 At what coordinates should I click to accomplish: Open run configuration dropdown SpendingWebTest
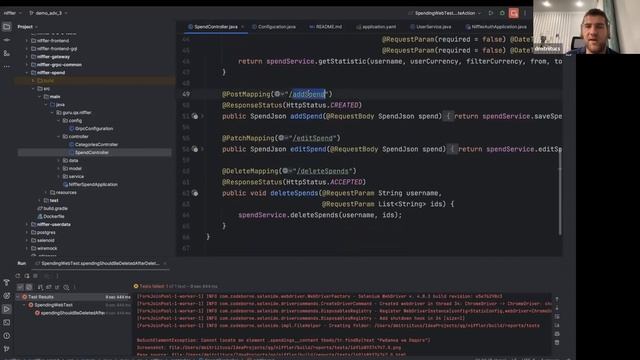[445, 13]
